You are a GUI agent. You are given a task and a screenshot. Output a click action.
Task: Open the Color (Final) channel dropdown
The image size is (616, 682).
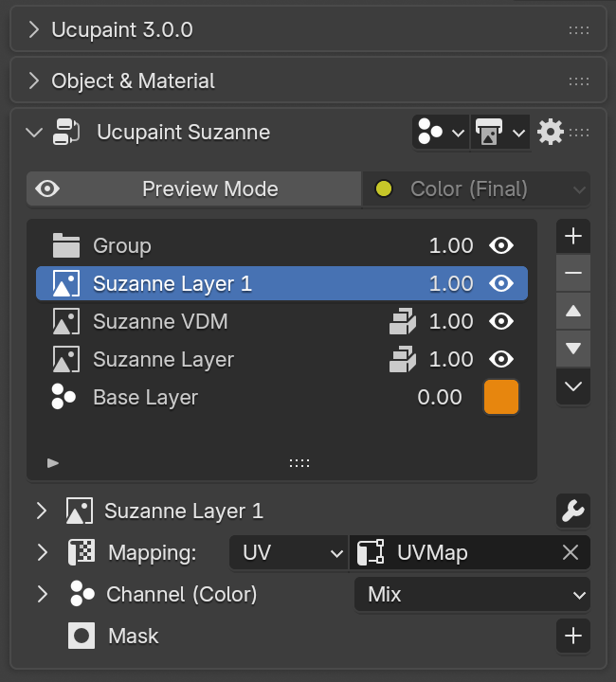click(x=477, y=188)
